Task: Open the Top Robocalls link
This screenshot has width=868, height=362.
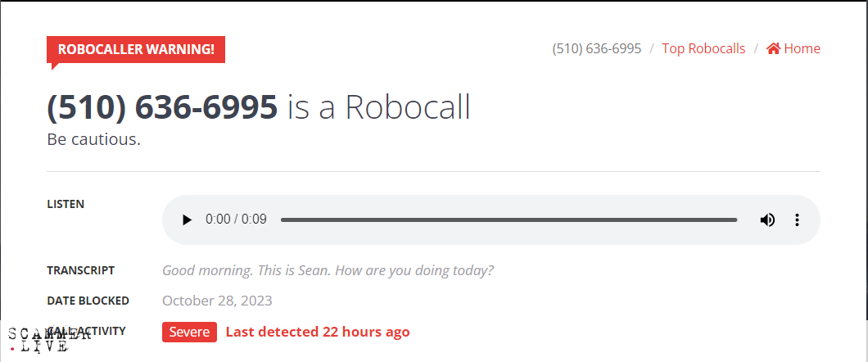Action: [x=703, y=48]
